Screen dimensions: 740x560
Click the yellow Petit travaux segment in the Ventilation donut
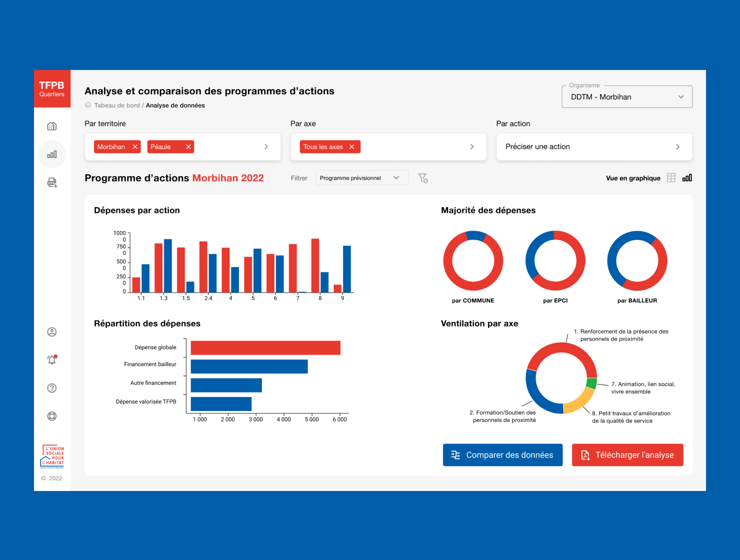coord(581,402)
